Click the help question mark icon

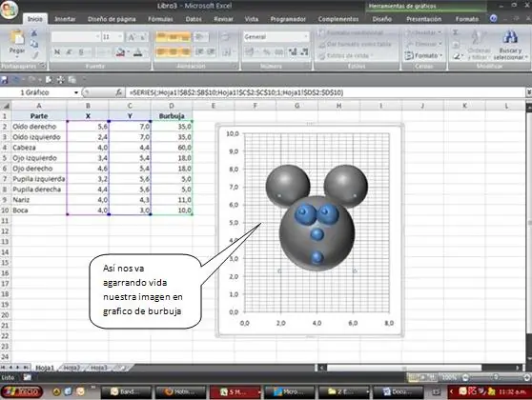[494, 19]
